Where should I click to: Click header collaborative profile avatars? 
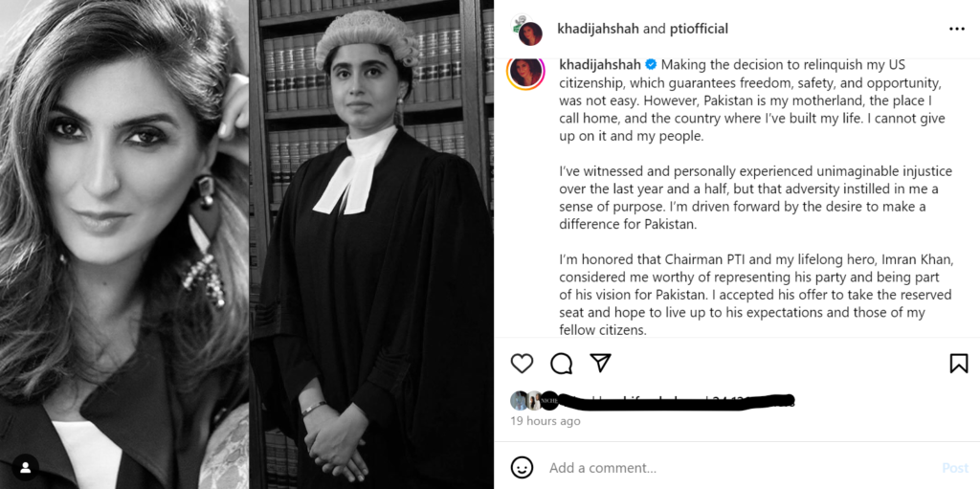click(525, 30)
